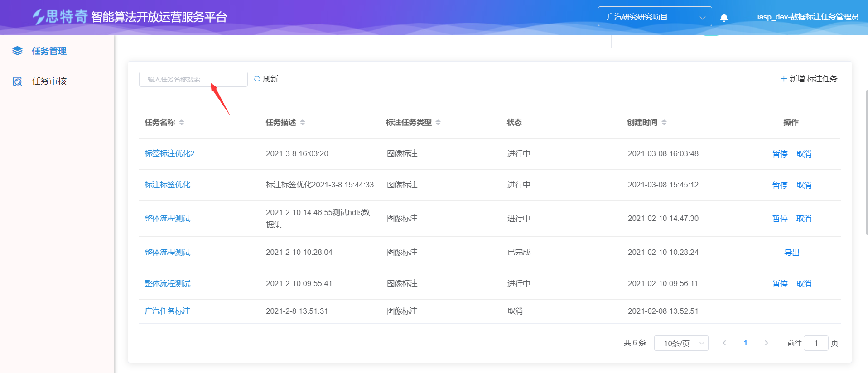Cancel the 标注标签优化 task
The height and width of the screenshot is (373, 868).
804,185
